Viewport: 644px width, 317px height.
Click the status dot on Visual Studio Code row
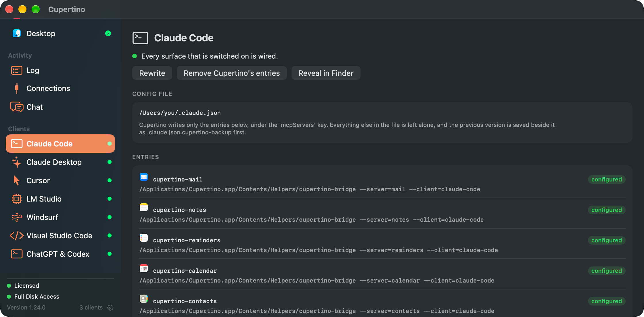[x=110, y=235]
